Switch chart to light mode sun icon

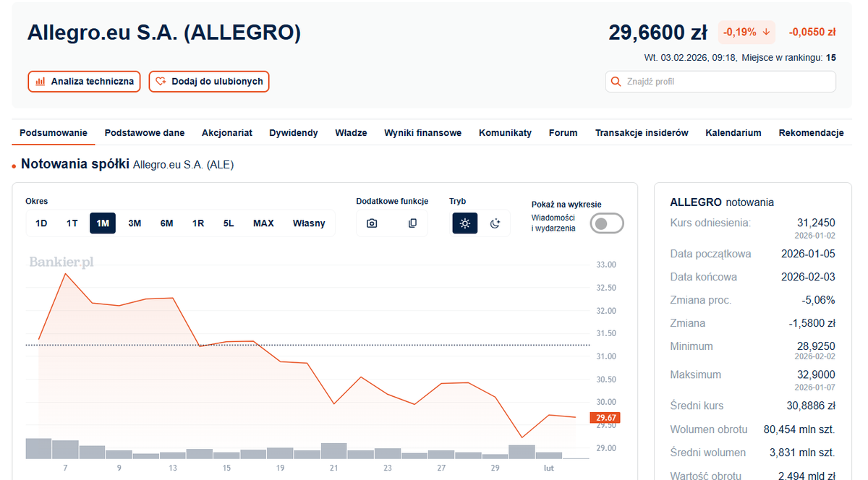click(465, 223)
